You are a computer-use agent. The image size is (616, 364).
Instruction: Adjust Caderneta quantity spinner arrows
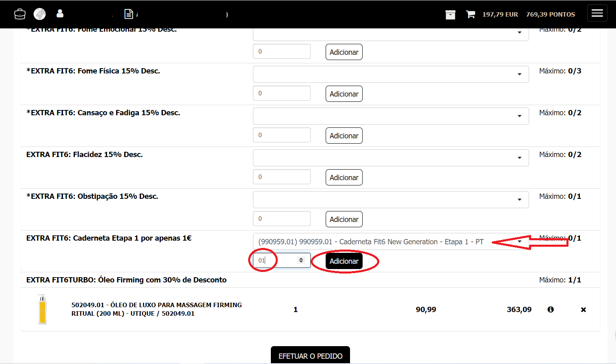301,260
